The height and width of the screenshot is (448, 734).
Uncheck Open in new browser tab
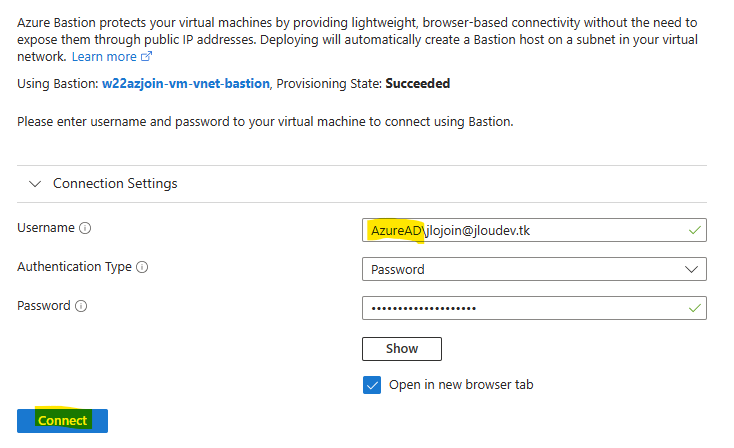coord(372,385)
